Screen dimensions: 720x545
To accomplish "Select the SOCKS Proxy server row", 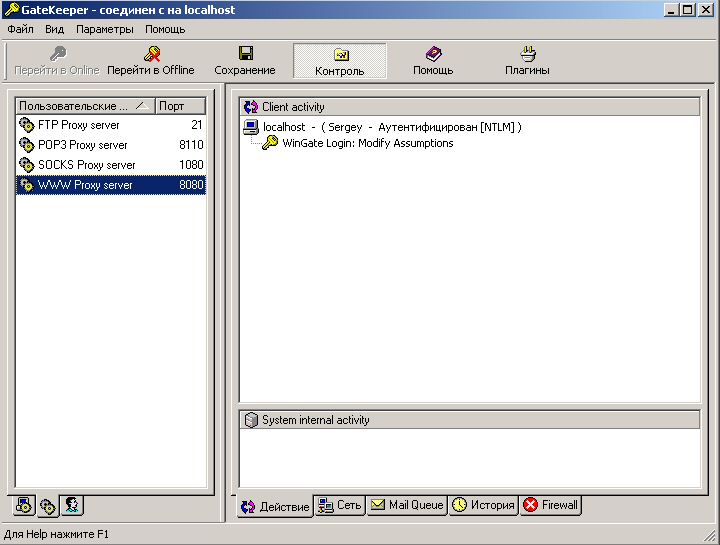I will point(111,165).
